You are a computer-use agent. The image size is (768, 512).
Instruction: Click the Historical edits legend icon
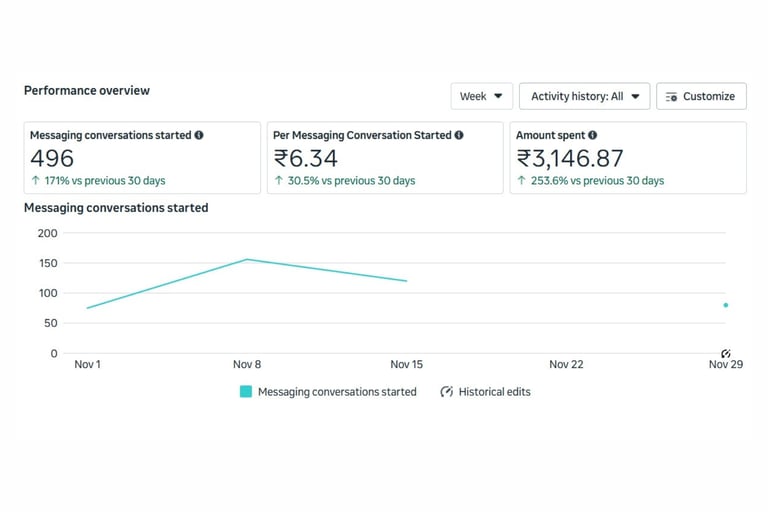[x=447, y=392]
